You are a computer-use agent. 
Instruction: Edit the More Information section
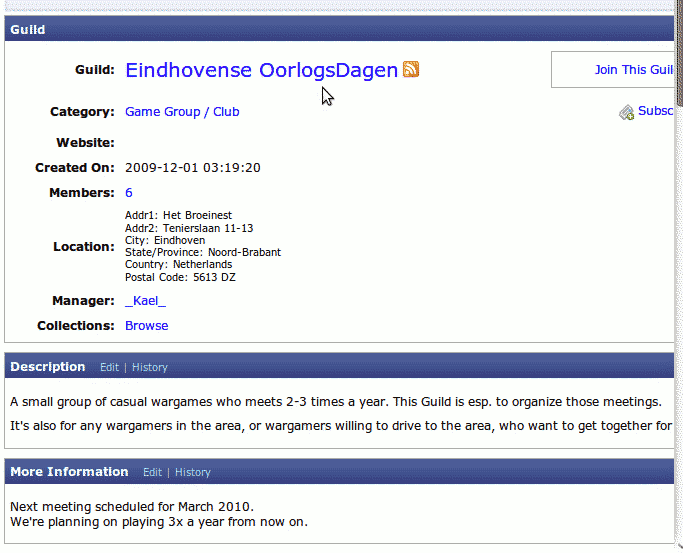click(152, 472)
